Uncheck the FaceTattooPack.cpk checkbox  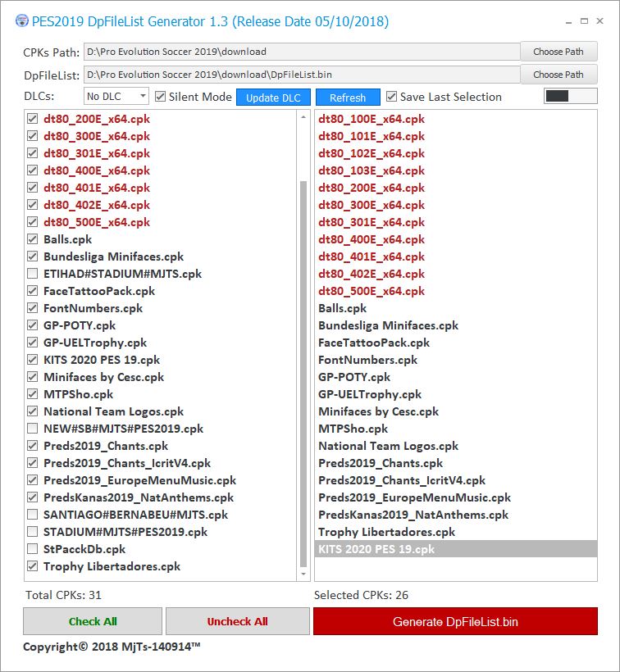(x=33, y=291)
